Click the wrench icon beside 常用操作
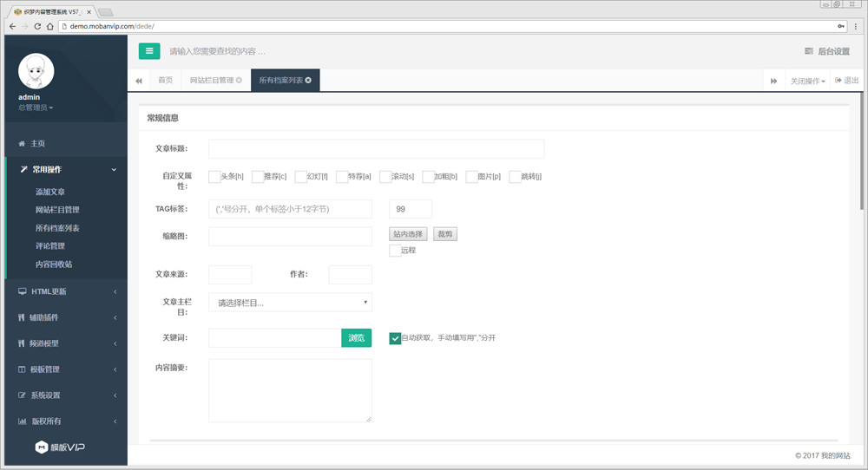 click(23, 169)
